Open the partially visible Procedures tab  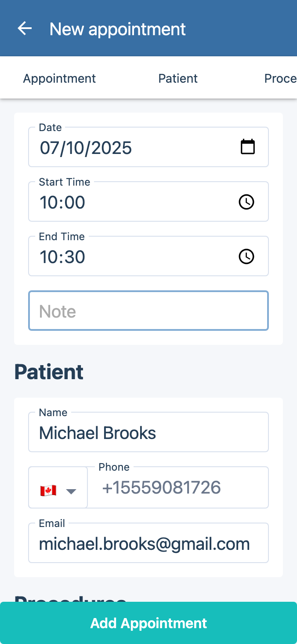280,79
